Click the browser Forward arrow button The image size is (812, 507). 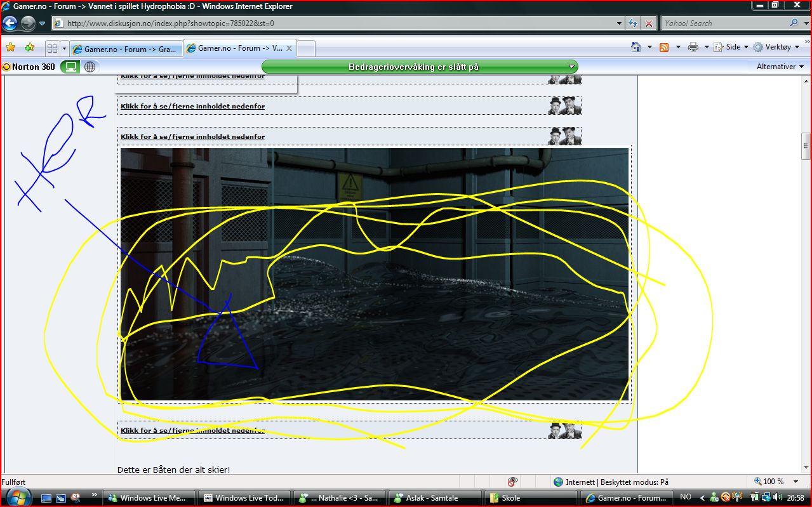pos(28,23)
